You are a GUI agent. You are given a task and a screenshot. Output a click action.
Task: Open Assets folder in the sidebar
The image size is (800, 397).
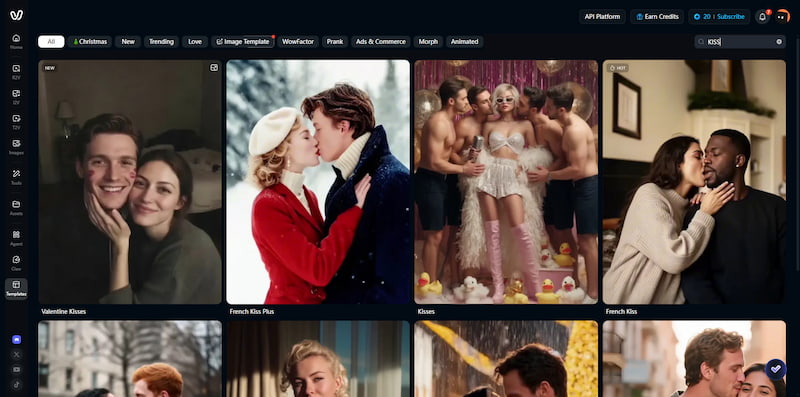tap(16, 208)
